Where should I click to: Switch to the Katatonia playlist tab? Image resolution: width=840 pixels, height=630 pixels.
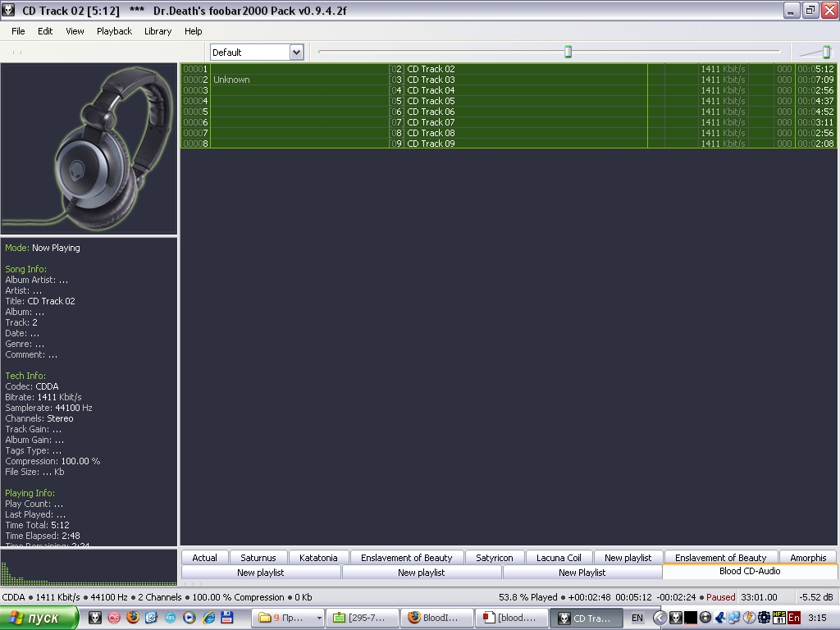click(x=318, y=558)
